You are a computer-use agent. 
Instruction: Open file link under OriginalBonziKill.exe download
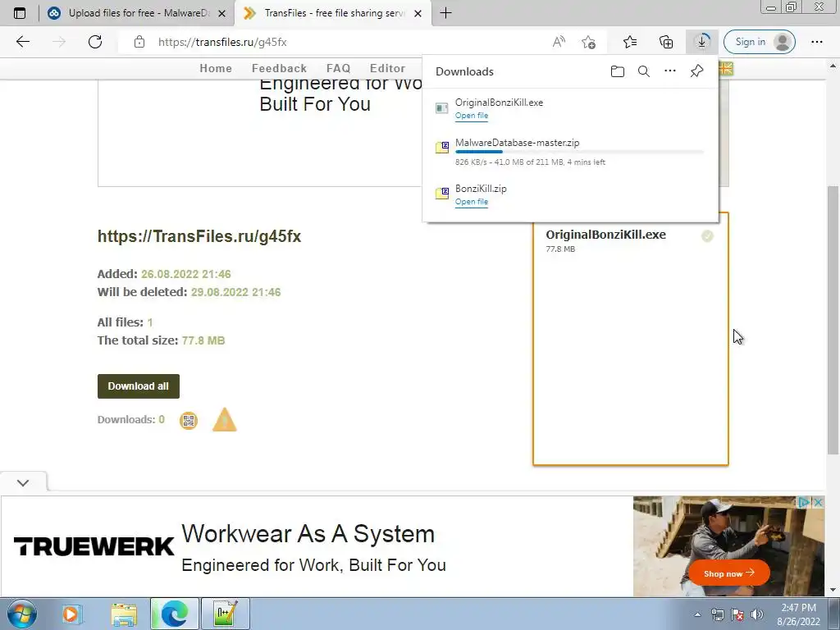(472, 116)
